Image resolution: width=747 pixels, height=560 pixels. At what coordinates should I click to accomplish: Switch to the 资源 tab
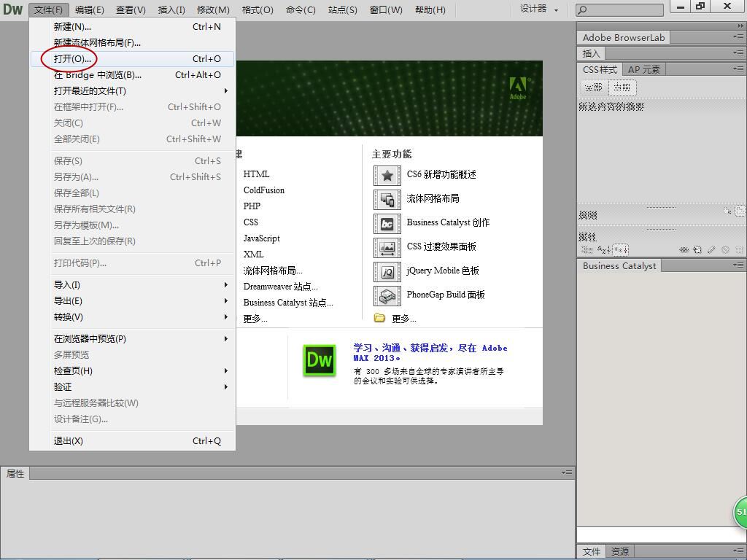click(x=620, y=551)
